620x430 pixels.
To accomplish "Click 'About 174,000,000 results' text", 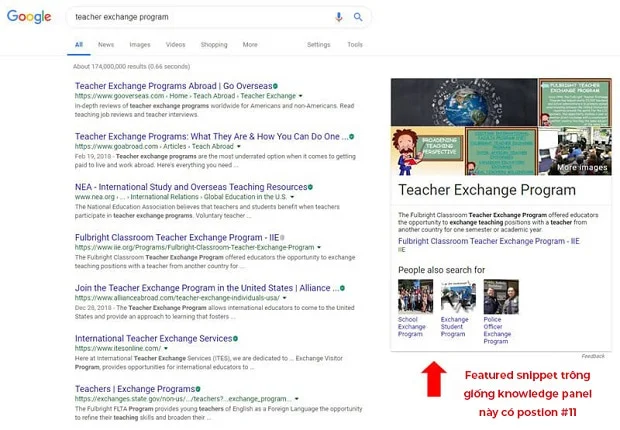I will pyautogui.click(x=131, y=66).
